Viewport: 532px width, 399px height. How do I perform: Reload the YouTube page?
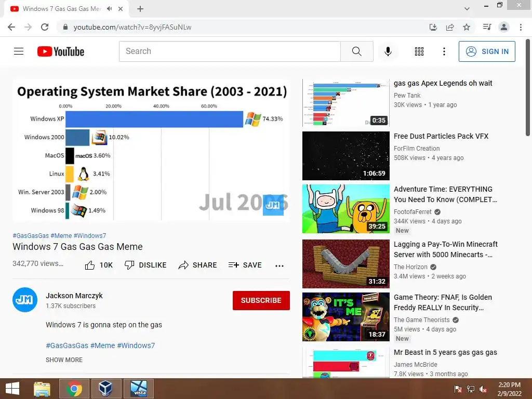tap(45, 27)
